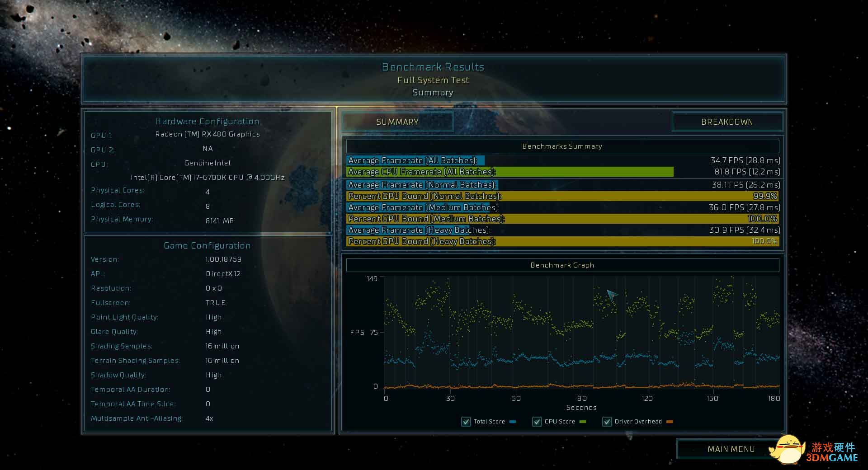Click the 99.9% GPU bound value

[x=765, y=196]
